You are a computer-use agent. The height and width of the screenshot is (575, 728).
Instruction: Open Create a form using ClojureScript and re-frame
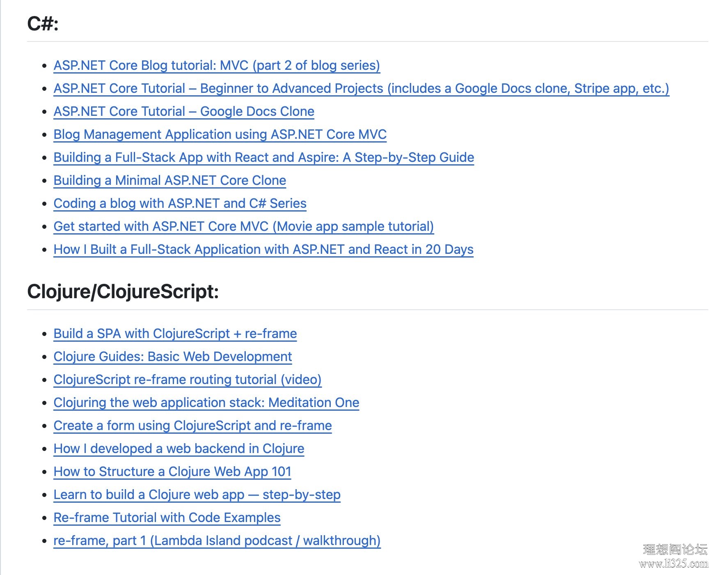(192, 425)
